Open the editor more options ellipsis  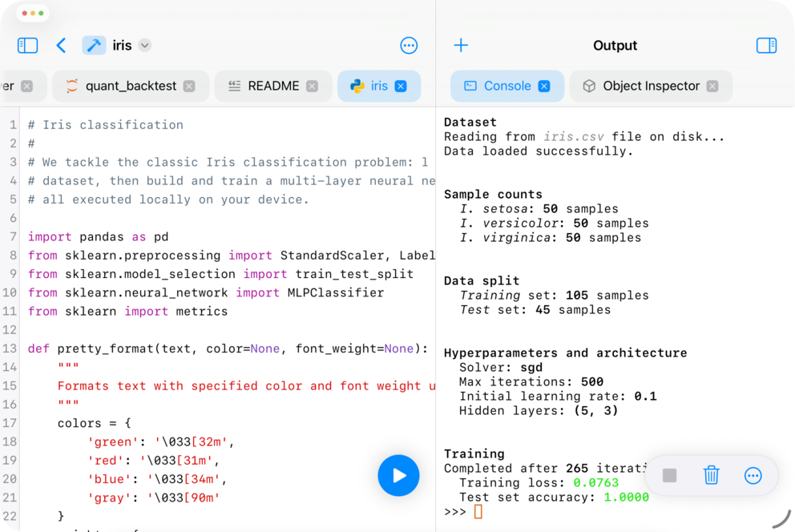pyautogui.click(x=409, y=46)
